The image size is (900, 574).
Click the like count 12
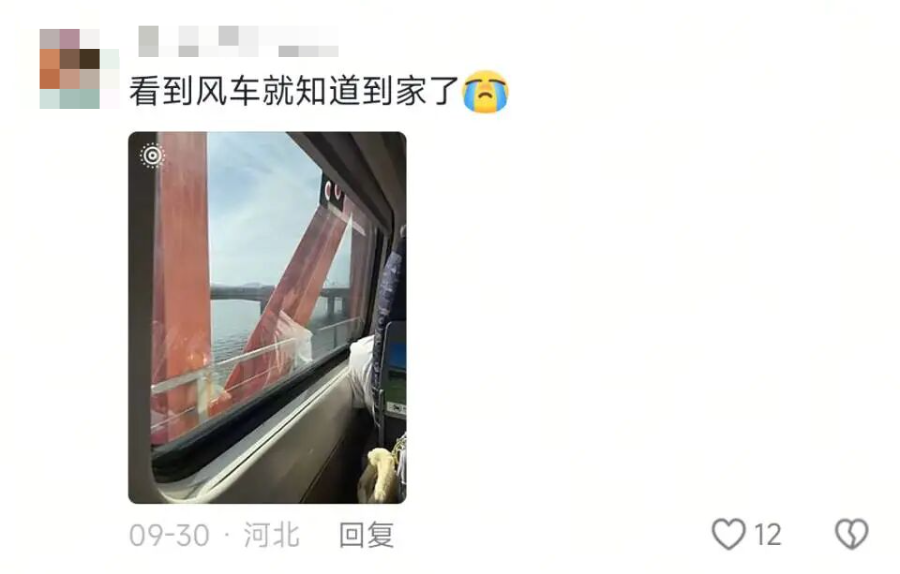767,535
